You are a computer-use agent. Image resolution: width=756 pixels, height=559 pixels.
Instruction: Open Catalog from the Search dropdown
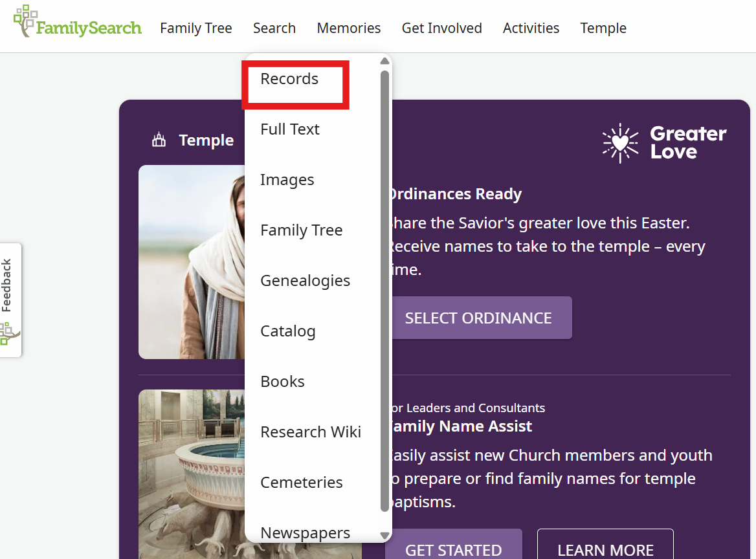288,331
